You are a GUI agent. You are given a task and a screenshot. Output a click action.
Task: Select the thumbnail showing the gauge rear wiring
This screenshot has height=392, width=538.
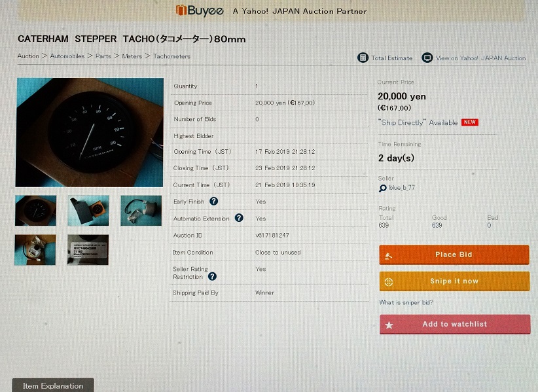(x=141, y=210)
